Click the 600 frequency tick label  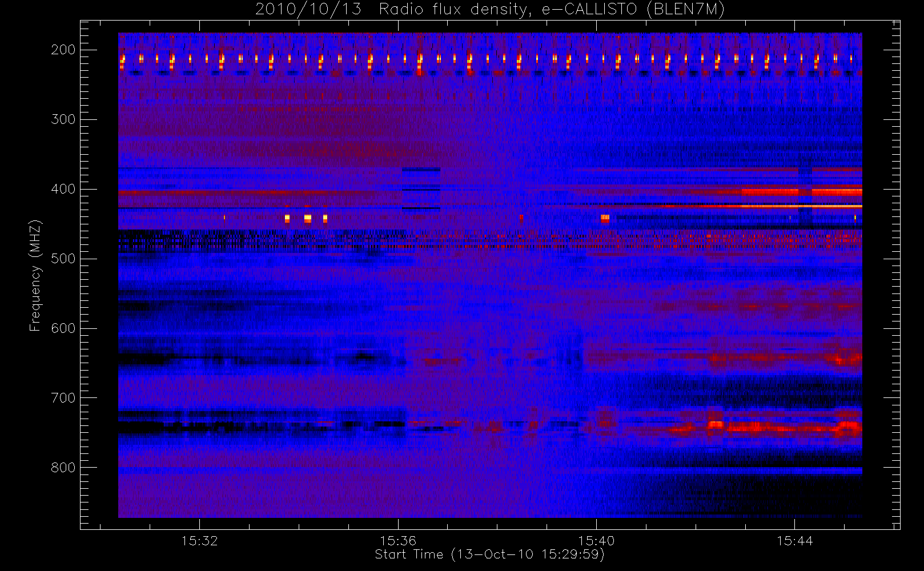pos(63,328)
